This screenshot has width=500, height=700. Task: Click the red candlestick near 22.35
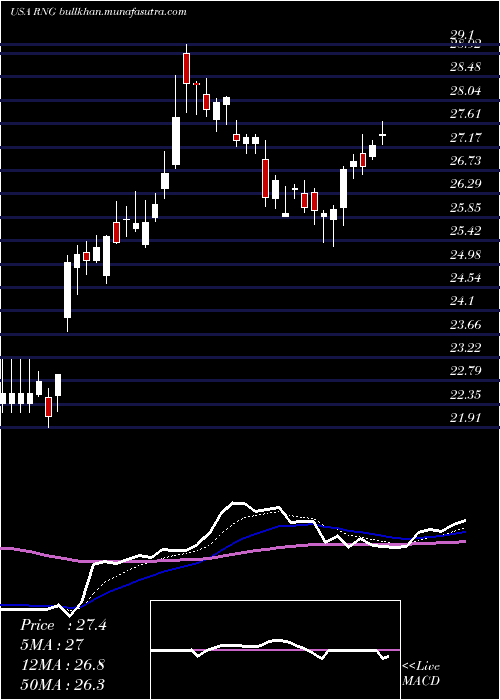[49, 407]
